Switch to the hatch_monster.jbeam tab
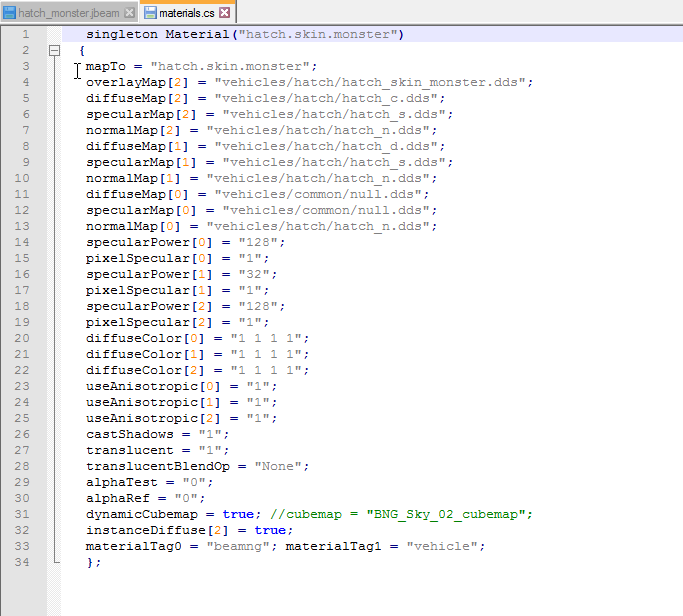The height and width of the screenshot is (616, 683). coord(69,13)
